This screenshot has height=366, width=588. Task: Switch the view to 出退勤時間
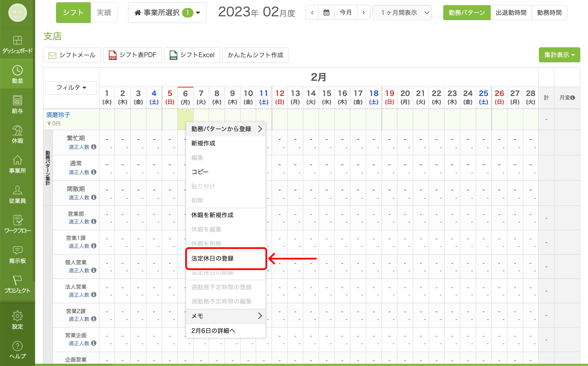pos(511,13)
